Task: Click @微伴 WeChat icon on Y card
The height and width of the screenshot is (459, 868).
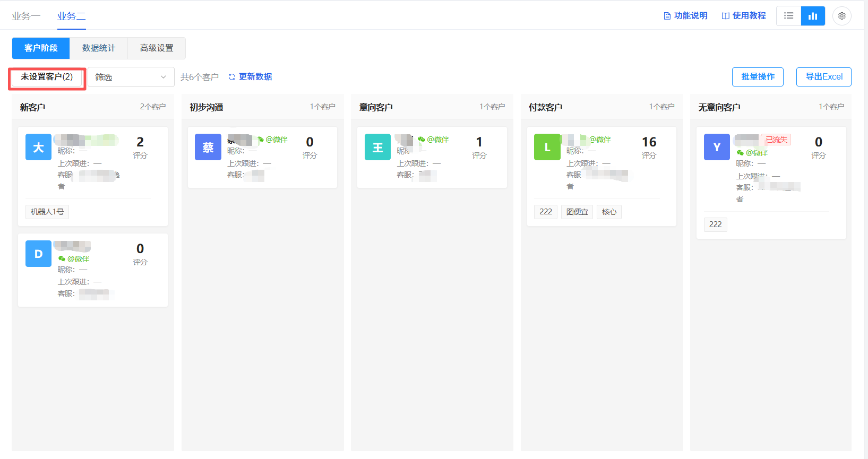Action: pyautogui.click(x=740, y=153)
